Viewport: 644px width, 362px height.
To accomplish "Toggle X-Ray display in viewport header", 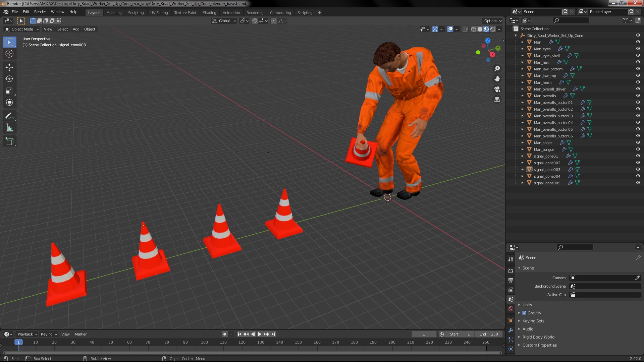I will 465,29.
